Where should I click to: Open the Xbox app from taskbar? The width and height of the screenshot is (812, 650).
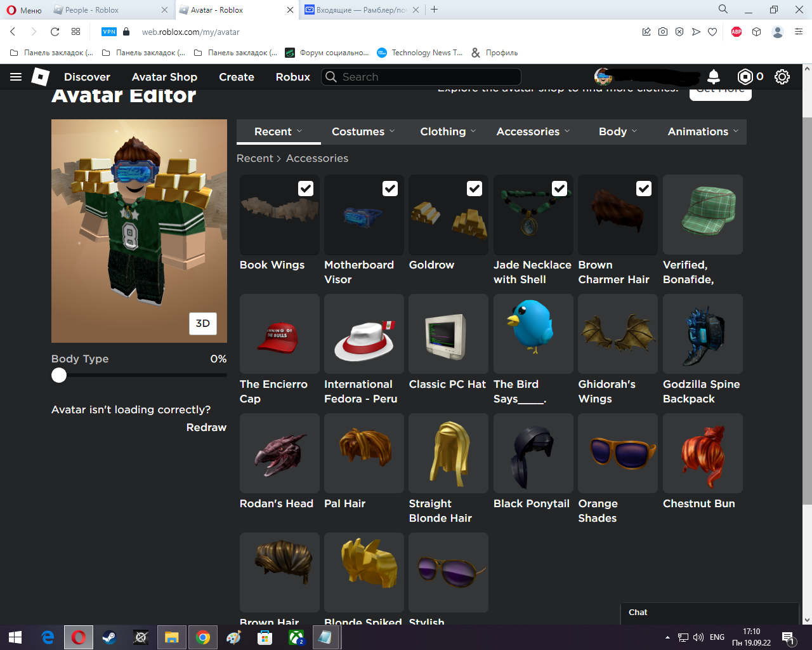coord(296,637)
